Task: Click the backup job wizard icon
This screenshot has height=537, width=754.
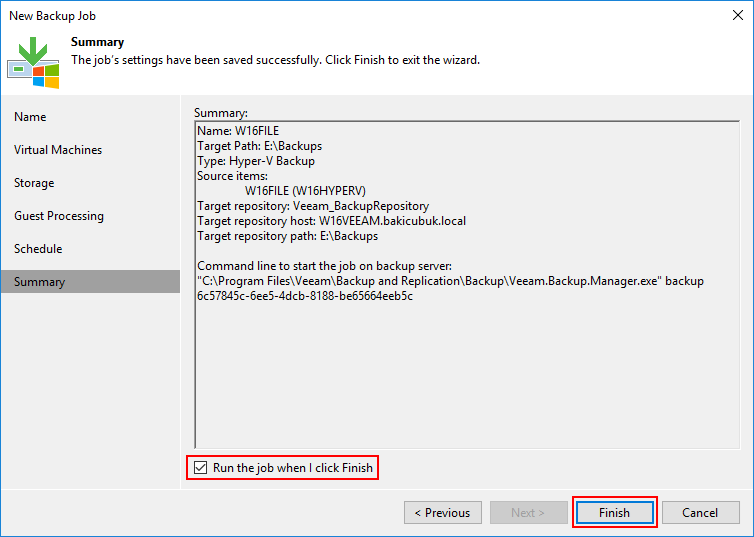Action: (33, 63)
